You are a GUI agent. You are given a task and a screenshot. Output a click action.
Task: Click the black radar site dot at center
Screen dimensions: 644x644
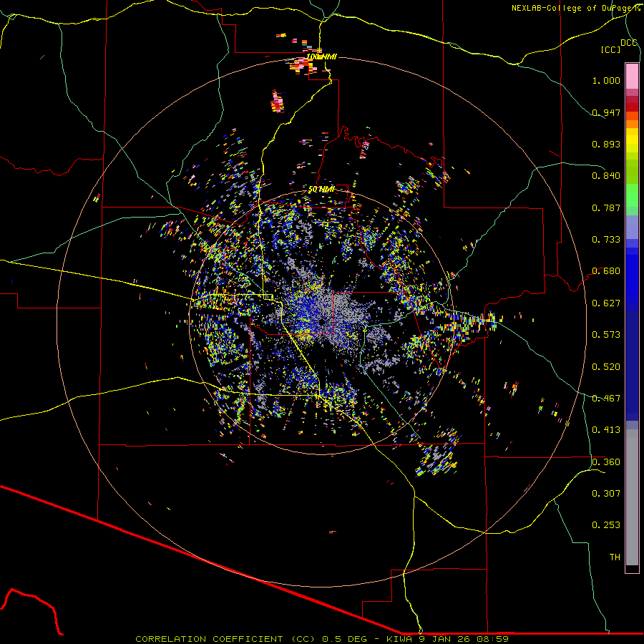pos(322,321)
